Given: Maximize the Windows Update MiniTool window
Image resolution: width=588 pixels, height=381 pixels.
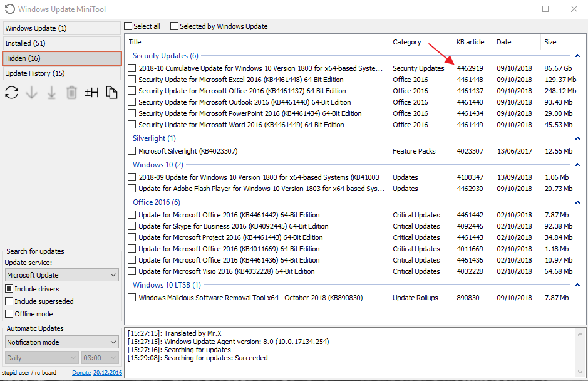Looking at the screenshot, I should (x=545, y=9).
